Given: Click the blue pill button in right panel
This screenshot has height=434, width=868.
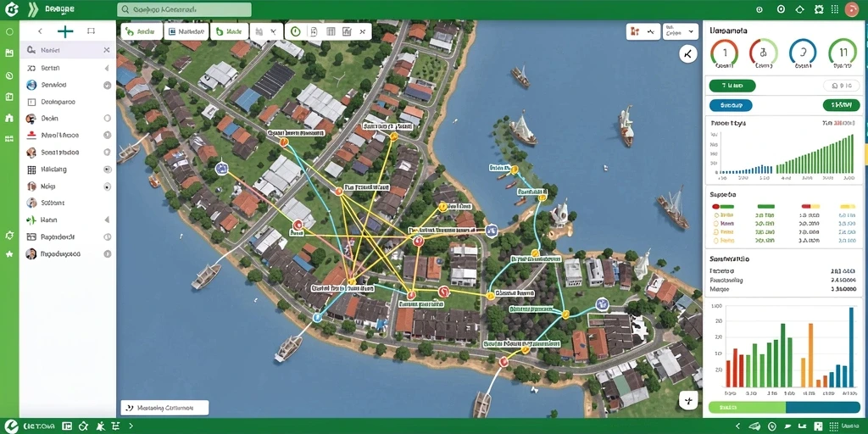Looking at the screenshot, I should [x=731, y=104].
